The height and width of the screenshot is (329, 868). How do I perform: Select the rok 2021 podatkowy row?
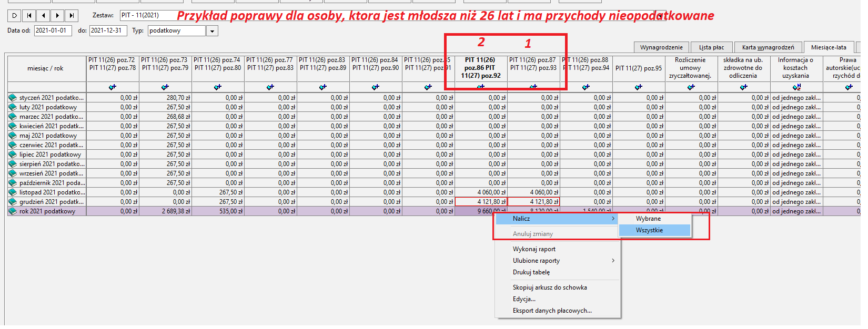click(47, 211)
